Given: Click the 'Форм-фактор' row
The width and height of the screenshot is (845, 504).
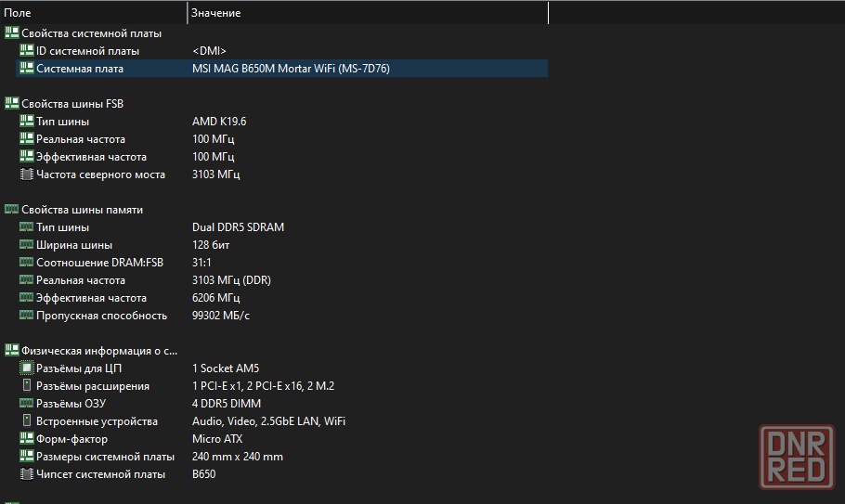Looking at the screenshot, I should click(71, 439).
